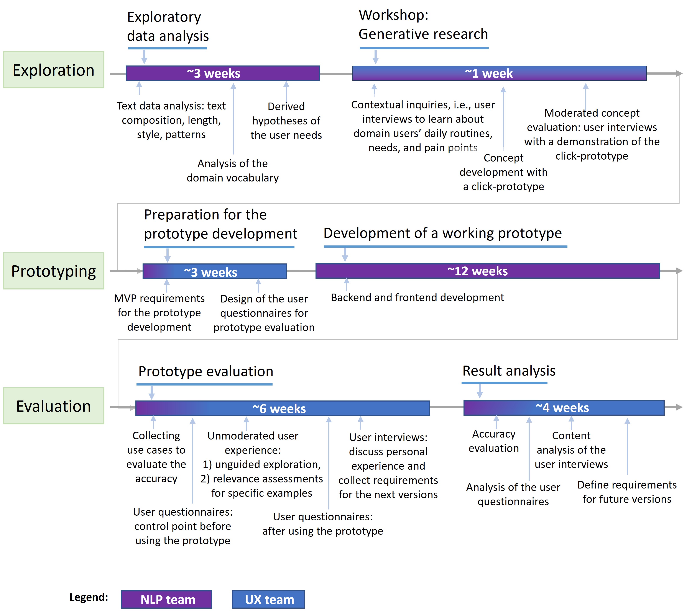The image size is (692, 616).
Task: Click the ~4 weeks timeline bar
Action: [x=564, y=408]
